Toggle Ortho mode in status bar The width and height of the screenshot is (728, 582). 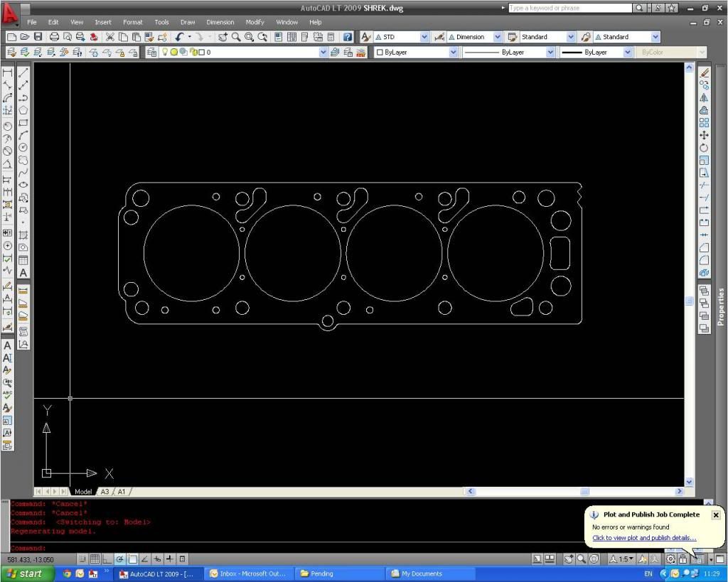point(107,559)
